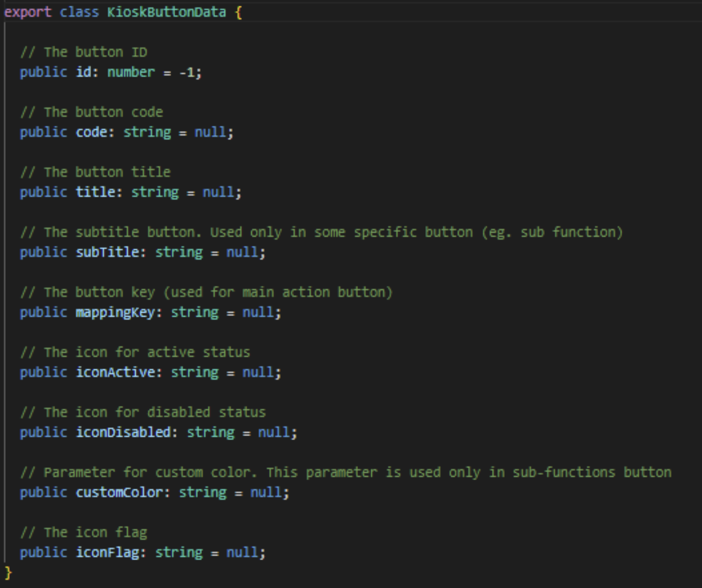Place cursor on the export keyword
Screen dimensions: 702x588
[28, 12]
